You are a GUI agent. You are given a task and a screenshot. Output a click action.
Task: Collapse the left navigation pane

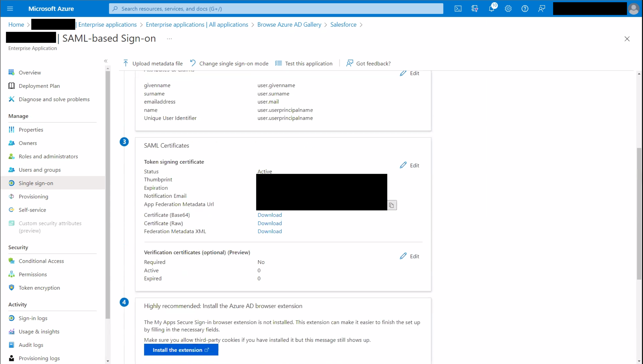(106, 61)
